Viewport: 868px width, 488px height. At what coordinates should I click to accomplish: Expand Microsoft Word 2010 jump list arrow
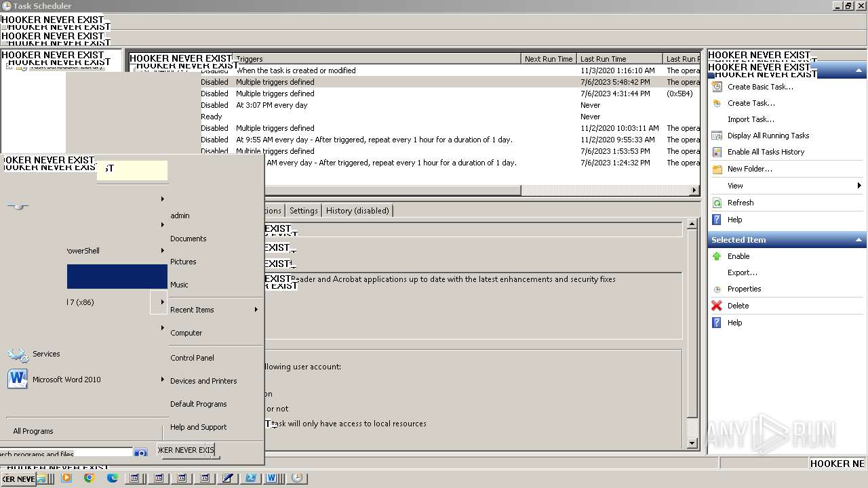[x=162, y=380]
